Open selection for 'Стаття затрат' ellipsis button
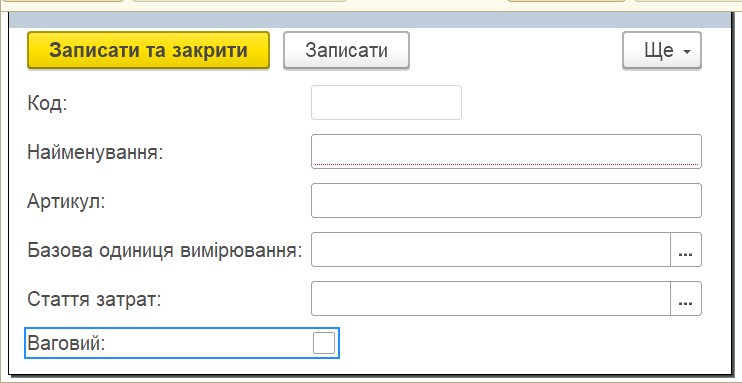 pos(686,299)
